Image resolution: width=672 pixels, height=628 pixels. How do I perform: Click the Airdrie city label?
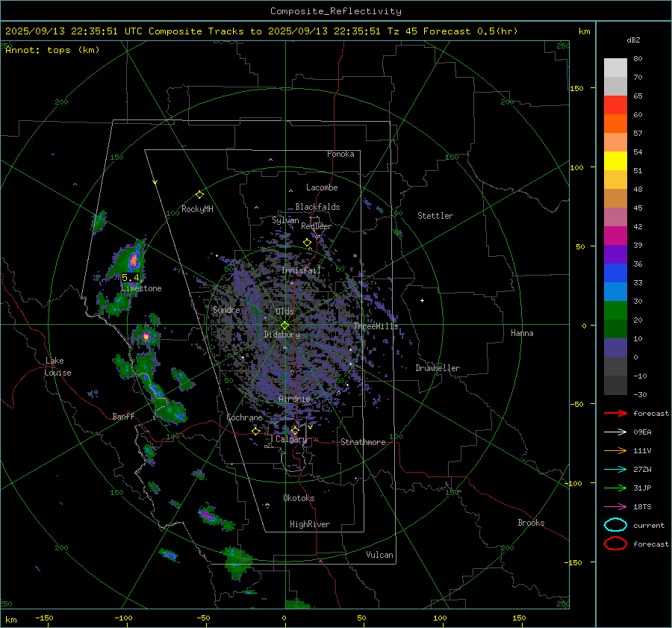[294, 399]
